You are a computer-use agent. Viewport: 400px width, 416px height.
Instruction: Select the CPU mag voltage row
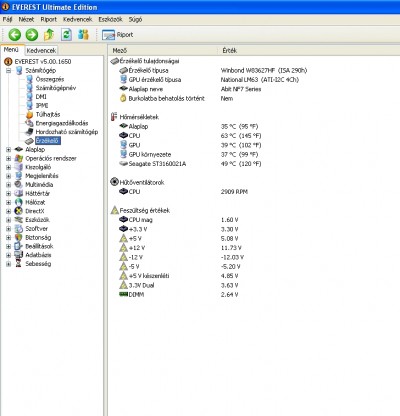179,220
